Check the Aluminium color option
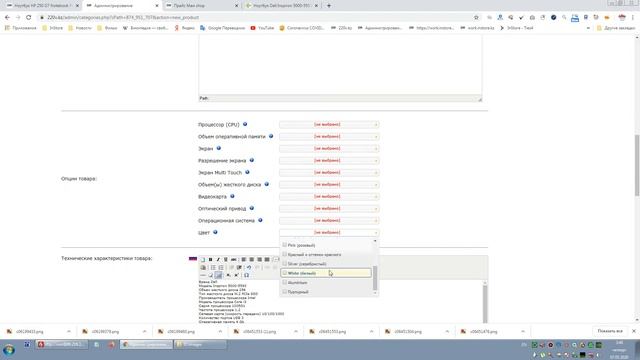 click(x=284, y=282)
